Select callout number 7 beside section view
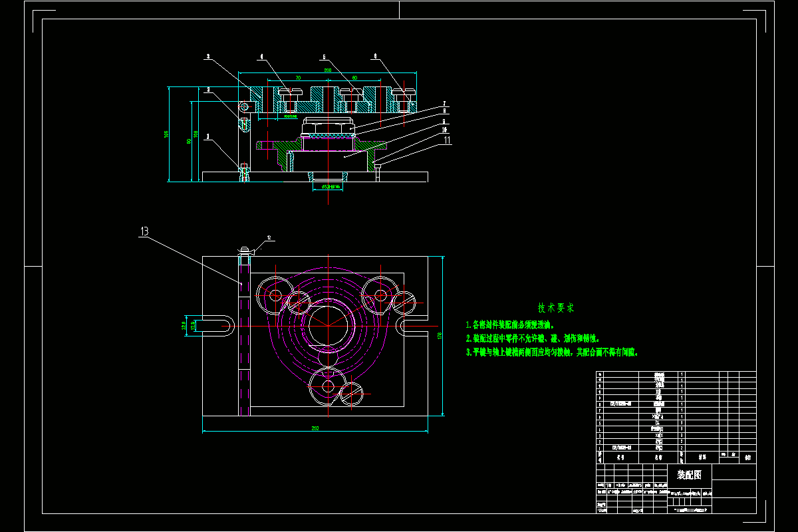 [445, 104]
